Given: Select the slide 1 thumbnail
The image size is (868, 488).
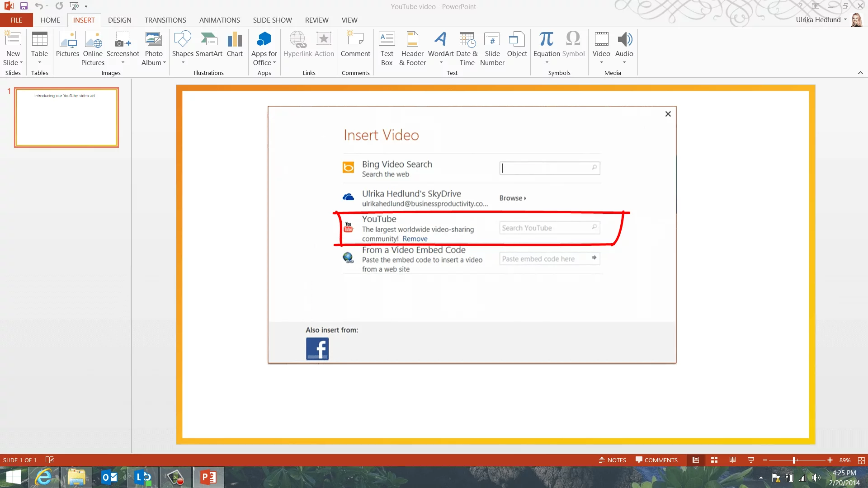Looking at the screenshot, I should pos(66,117).
